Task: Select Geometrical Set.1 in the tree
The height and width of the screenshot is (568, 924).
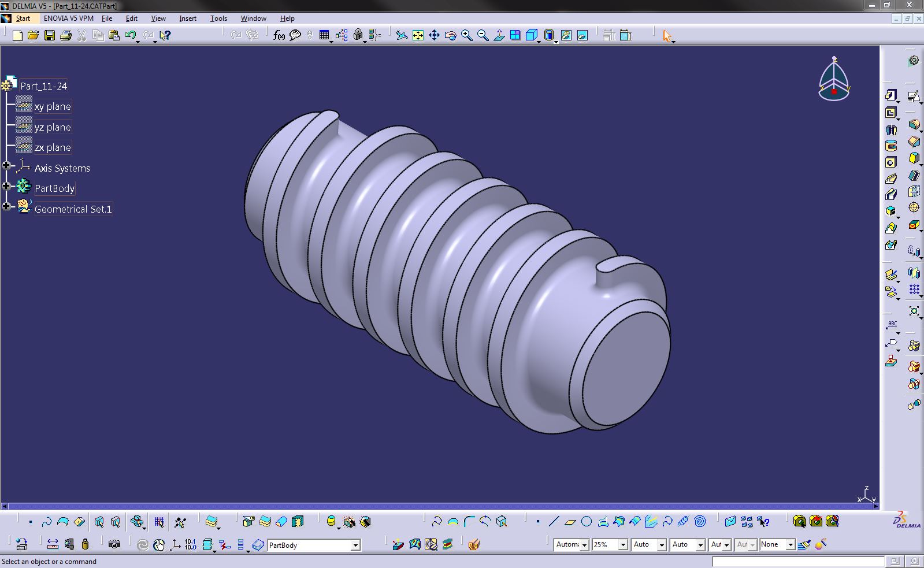Action: [x=73, y=209]
